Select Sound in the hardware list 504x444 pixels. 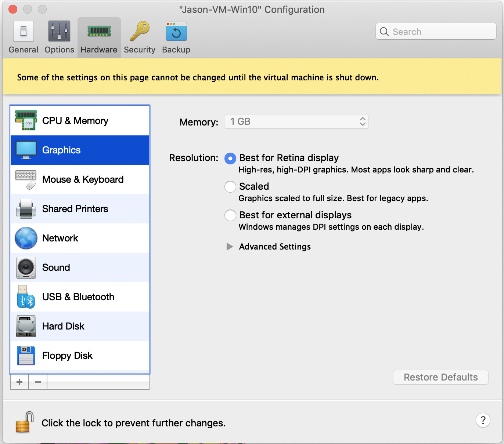[80, 268]
